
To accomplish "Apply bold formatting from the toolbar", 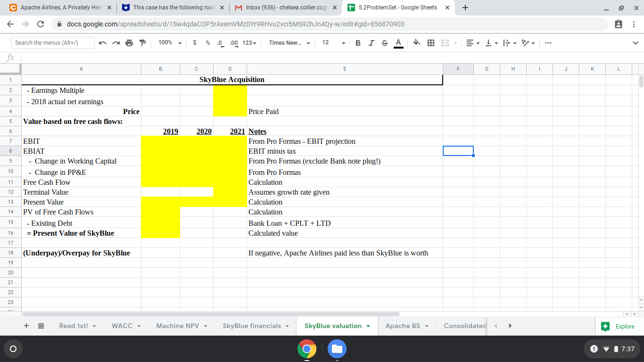I will (x=358, y=43).
